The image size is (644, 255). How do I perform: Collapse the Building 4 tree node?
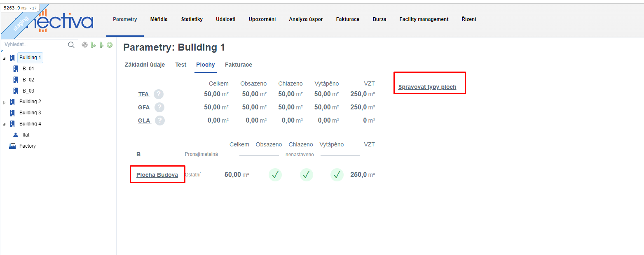5,124
